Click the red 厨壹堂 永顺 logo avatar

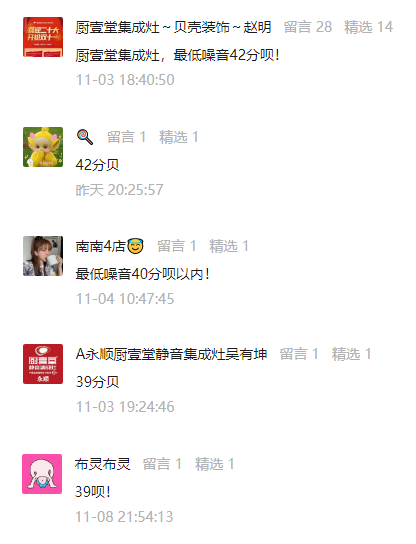(43, 364)
